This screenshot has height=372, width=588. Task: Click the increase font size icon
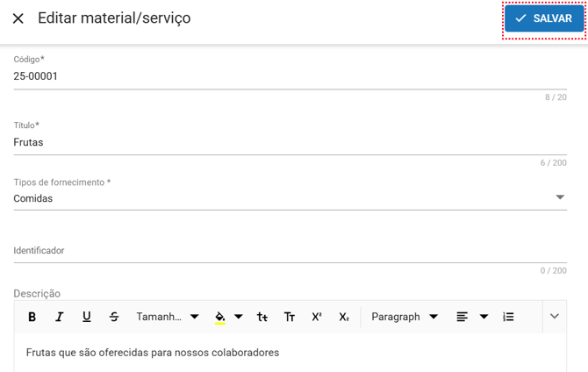[290, 317]
